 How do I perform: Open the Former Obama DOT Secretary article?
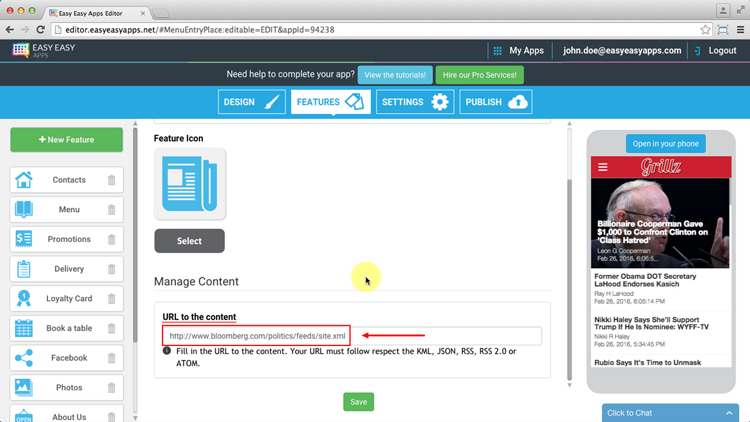click(x=660, y=288)
